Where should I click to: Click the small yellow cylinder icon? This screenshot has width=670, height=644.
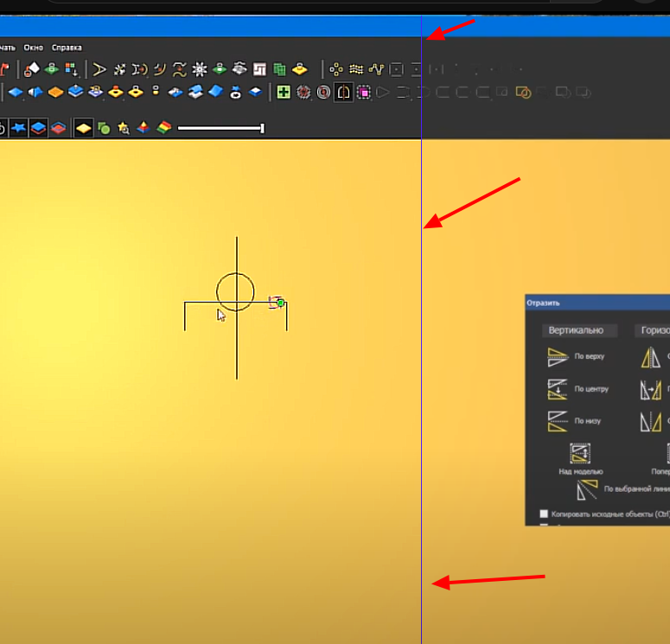pyautogui.click(x=156, y=91)
